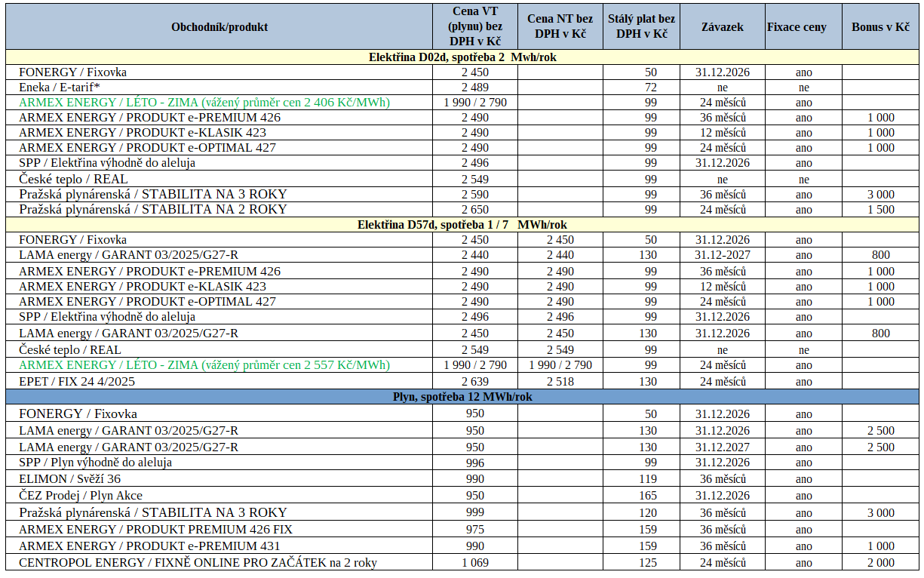Select 'Pražská plynárenská / STABILITA NA 2 ROKY'

tap(153, 209)
